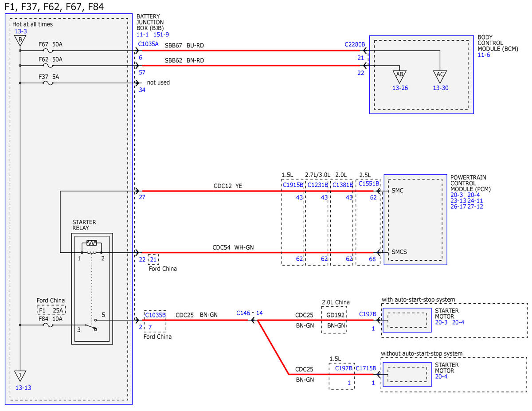Open BCM reference 11-6
532x411 pixels.
pos(484,55)
